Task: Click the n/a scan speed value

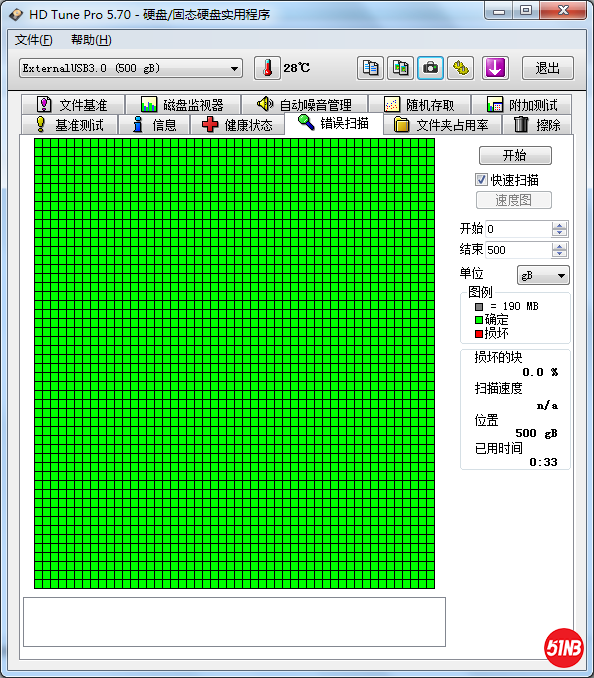Action: [x=547, y=405]
